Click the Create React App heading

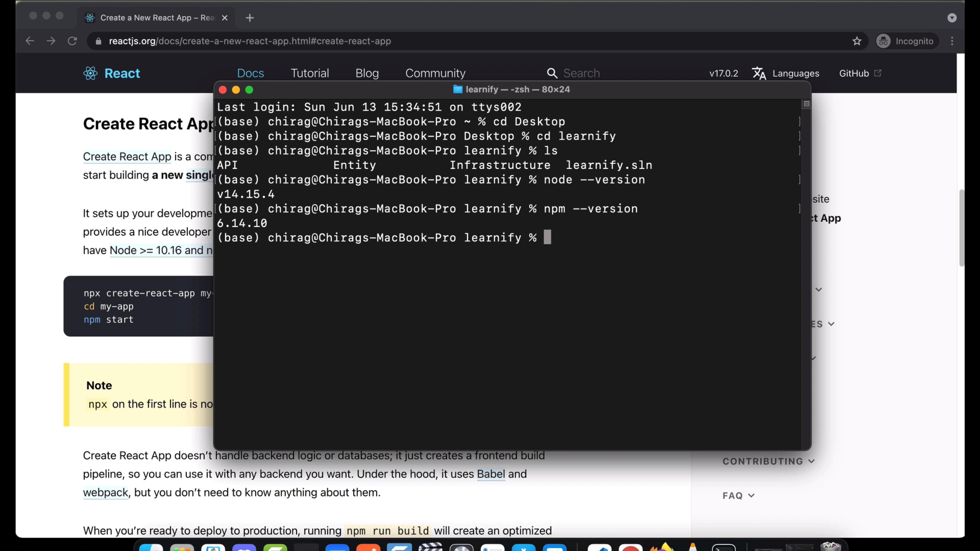(148, 123)
